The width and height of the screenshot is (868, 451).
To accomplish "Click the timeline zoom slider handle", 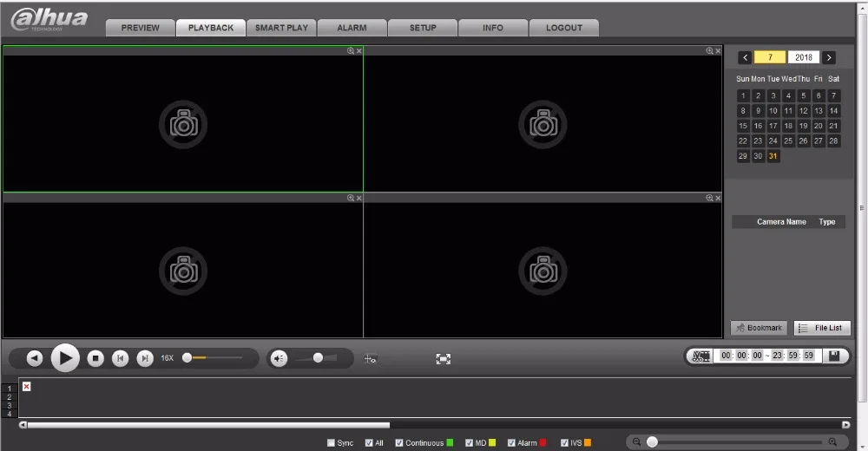I will pos(652,441).
